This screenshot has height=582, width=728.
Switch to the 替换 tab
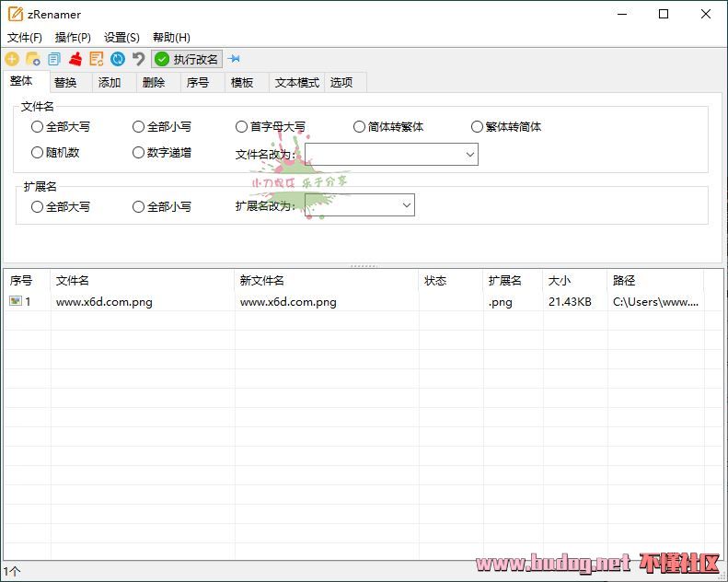coord(65,83)
